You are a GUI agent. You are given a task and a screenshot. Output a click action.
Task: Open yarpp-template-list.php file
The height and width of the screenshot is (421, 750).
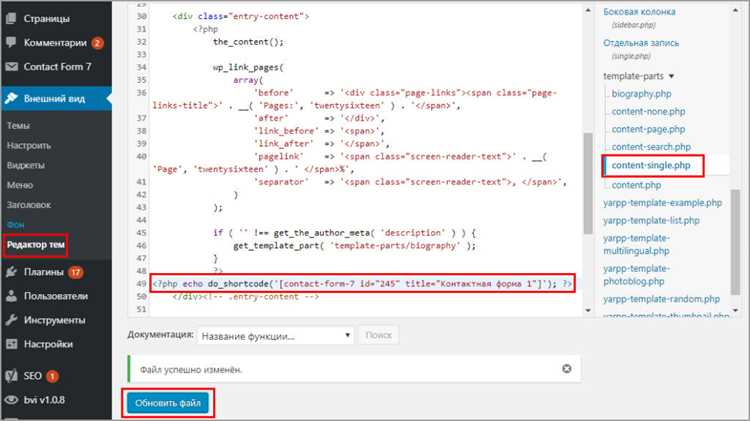(x=651, y=220)
